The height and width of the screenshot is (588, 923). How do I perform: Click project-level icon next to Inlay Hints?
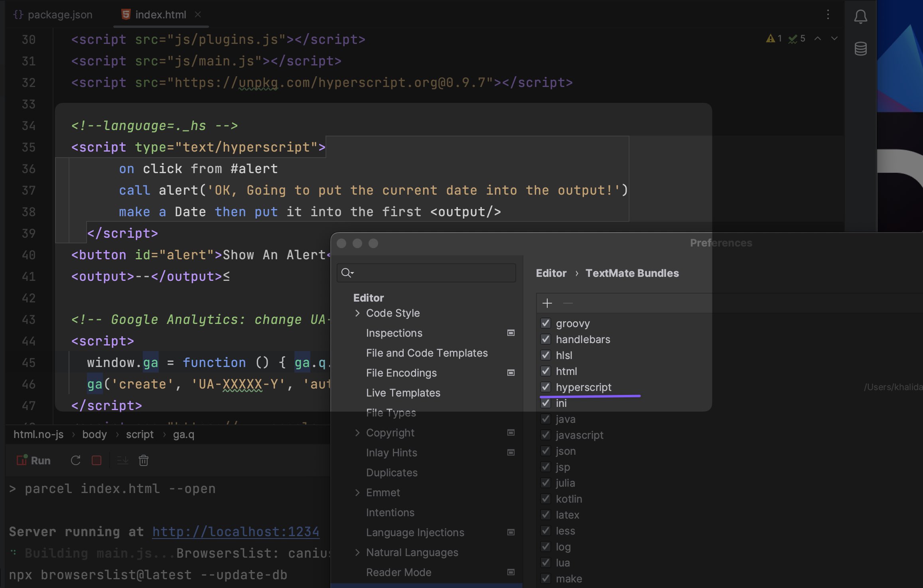click(x=511, y=452)
